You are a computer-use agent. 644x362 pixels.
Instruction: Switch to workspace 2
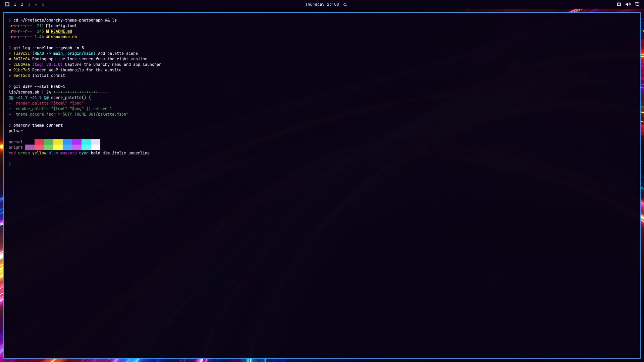click(x=22, y=4)
